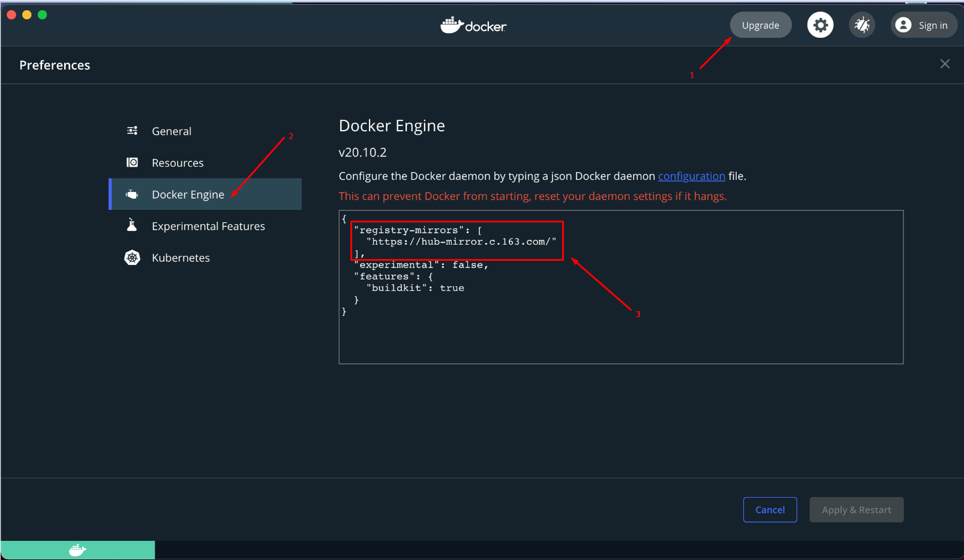Click the Resources disk icon
Viewport: 964px width, 560px height.
point(132,162)
